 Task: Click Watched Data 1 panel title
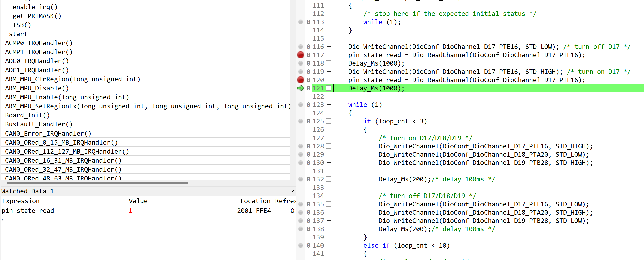[28, 191]
